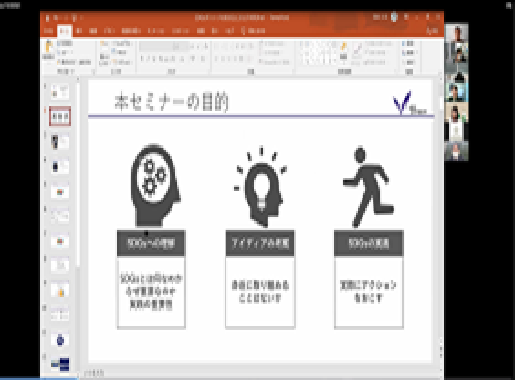Open the Shape Effects dropdown
515x380 pixels.
click(375, 62)
